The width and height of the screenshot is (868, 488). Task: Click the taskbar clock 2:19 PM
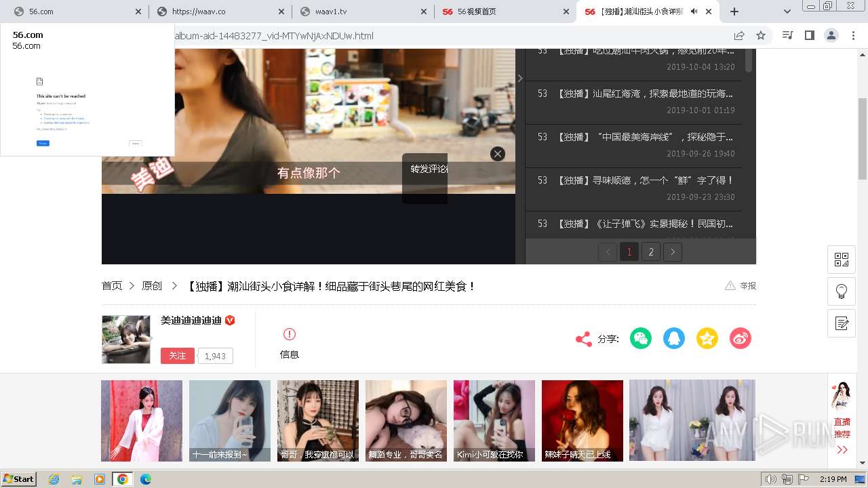point(833,479)
